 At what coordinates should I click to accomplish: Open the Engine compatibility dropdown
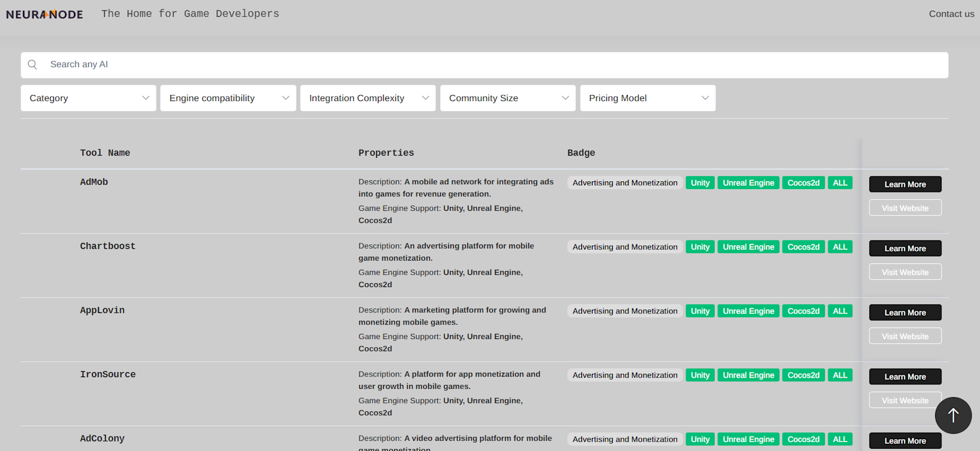coord(228,98)
